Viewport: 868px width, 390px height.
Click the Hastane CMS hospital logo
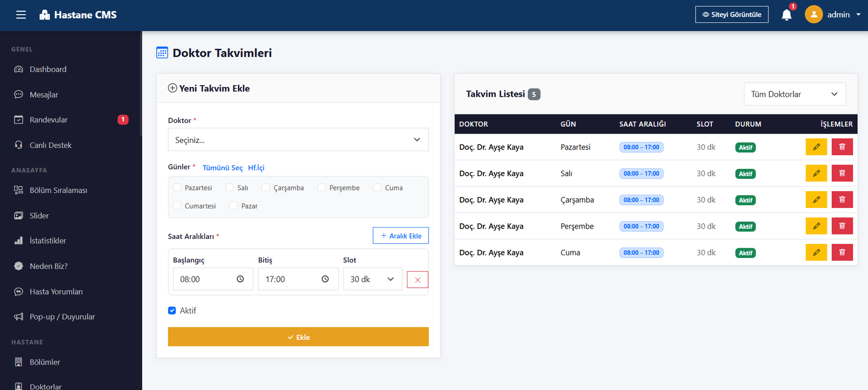point(44,15)
